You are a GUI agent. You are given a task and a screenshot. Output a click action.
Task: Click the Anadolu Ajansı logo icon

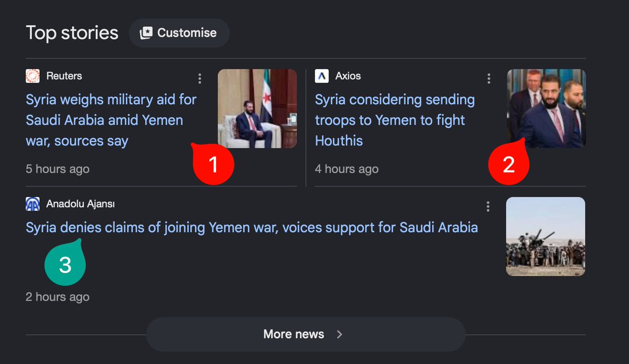(32, 204)
